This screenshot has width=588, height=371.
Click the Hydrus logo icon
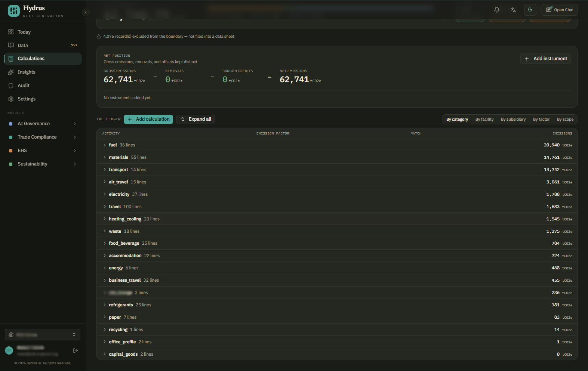coord(14,11)
